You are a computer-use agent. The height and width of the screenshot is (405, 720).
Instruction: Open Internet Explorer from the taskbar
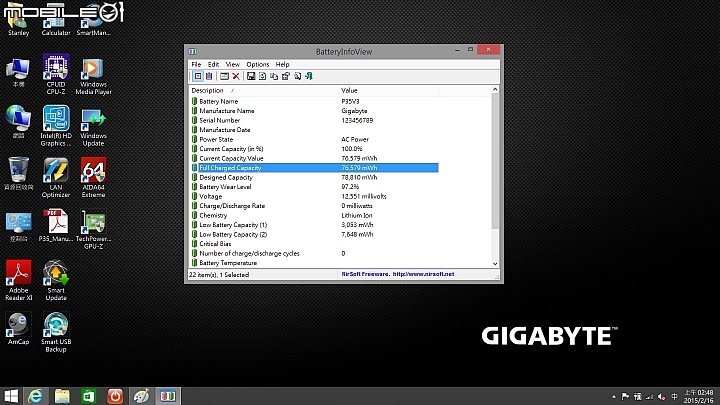click(35, 396)
